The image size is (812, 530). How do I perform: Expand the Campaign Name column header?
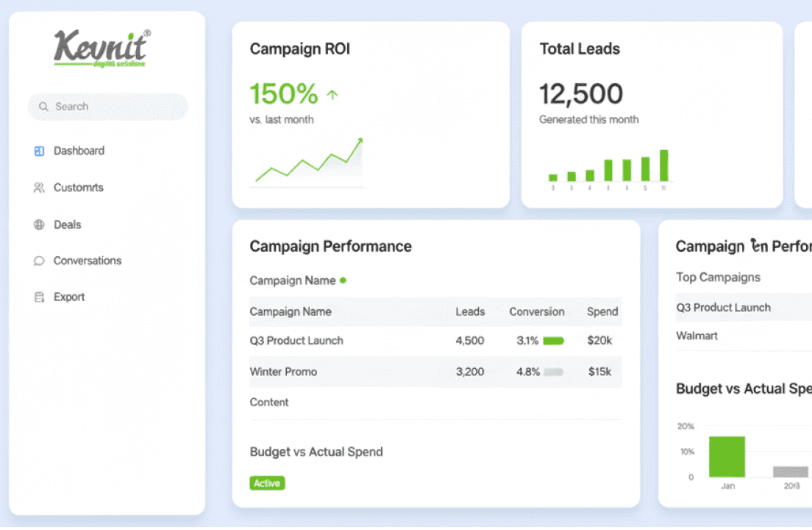click(291, 311)
